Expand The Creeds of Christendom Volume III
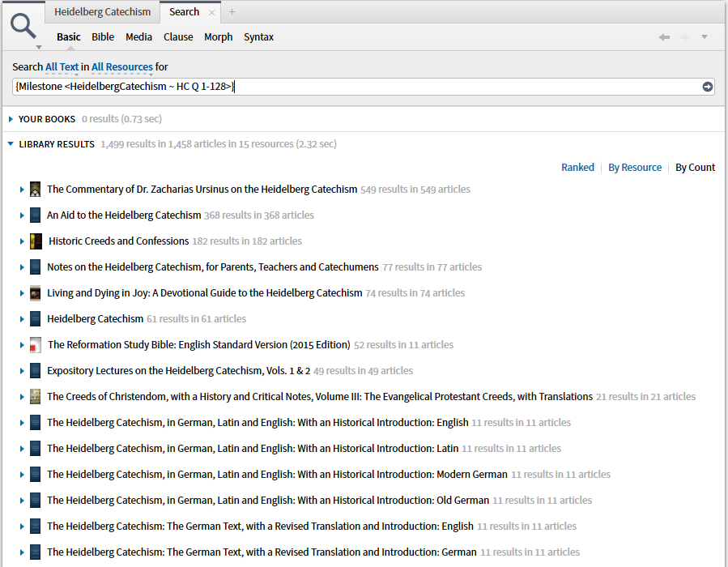Viewport: 728px width, 567px height. [22, 397]
